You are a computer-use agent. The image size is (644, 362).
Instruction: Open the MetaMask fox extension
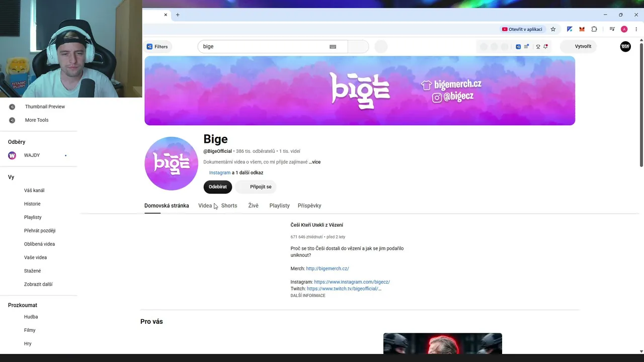click(x=582, y=29)
